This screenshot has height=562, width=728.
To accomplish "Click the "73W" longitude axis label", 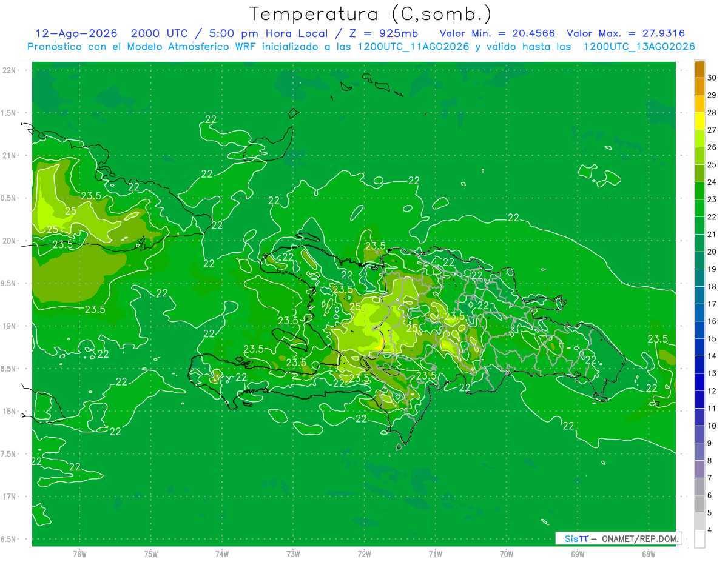I will [x=293, y=554].
